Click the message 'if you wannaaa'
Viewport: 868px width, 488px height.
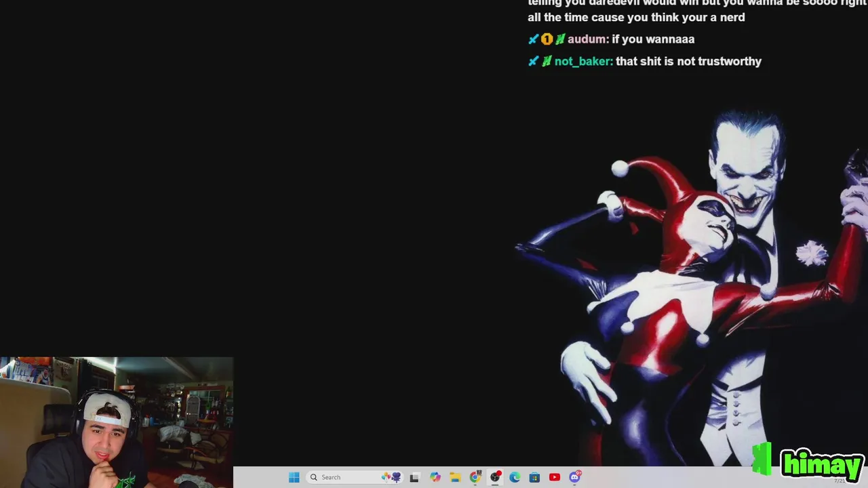pyautogui.click(x=653, y=39)
